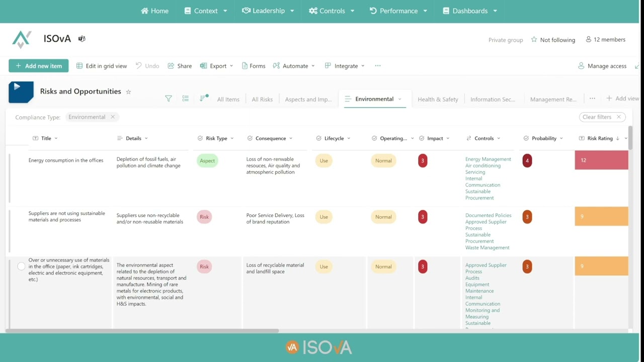The image size is (644, 362).
Task: Select the 'Over or unnecessary use' row circle
Action: 21,266
